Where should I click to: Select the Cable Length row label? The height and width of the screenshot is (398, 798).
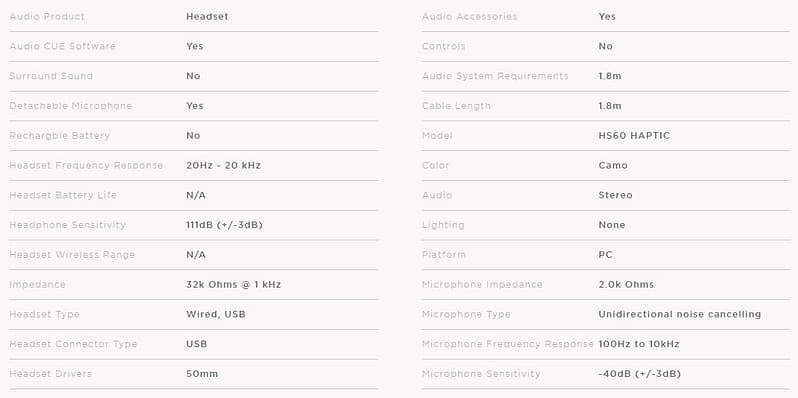(x=456, y=106)
